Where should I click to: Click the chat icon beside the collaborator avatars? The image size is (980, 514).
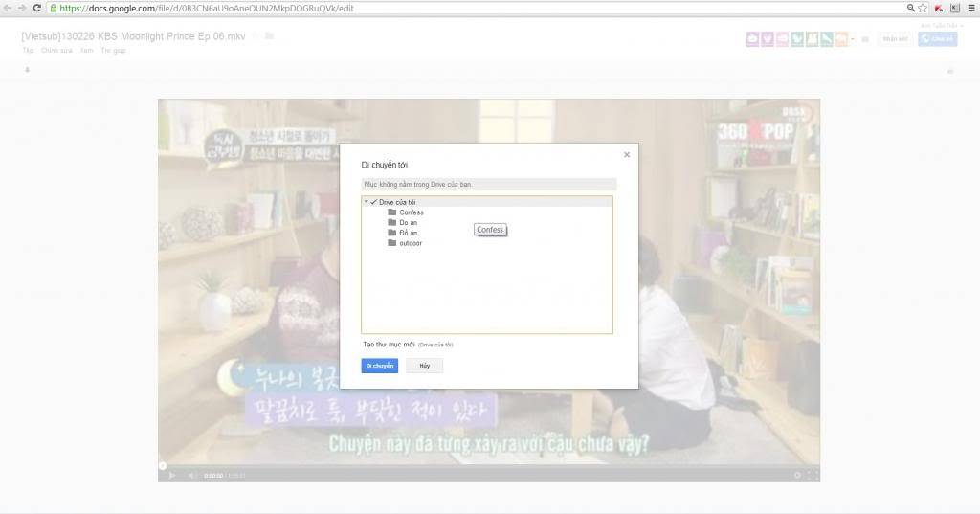tap(865, 39)
